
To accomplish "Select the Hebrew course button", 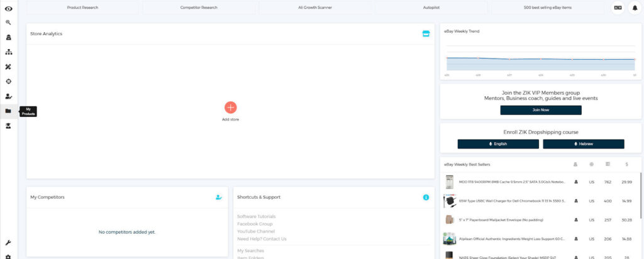I will click(x=583, y=144).
